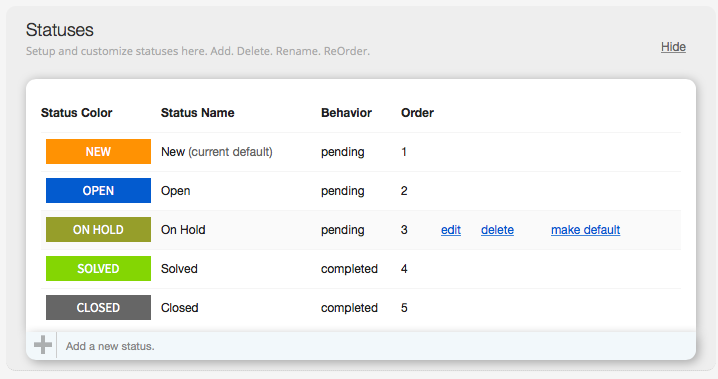Image resolution: width=718 pixels, height=379 pixels.
Task: Make On Hold the default status
Action: coord(585,230)
